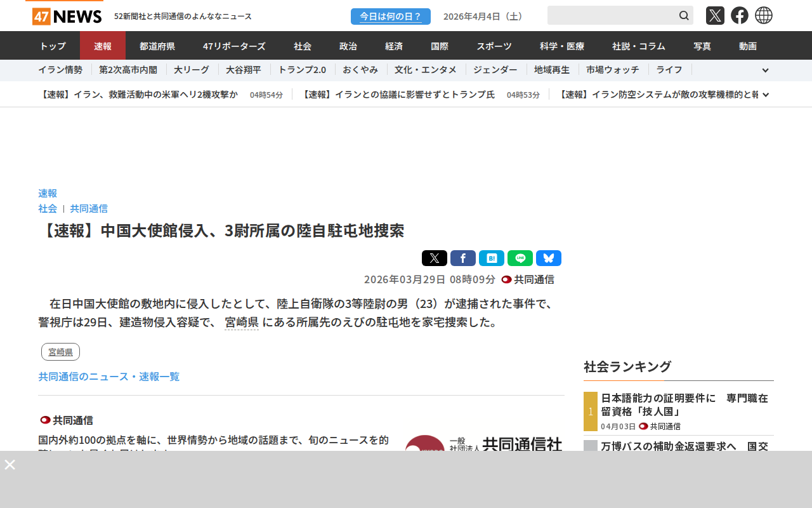
Task: Share article on Hatena Bookmark
Action: point(492,258)
